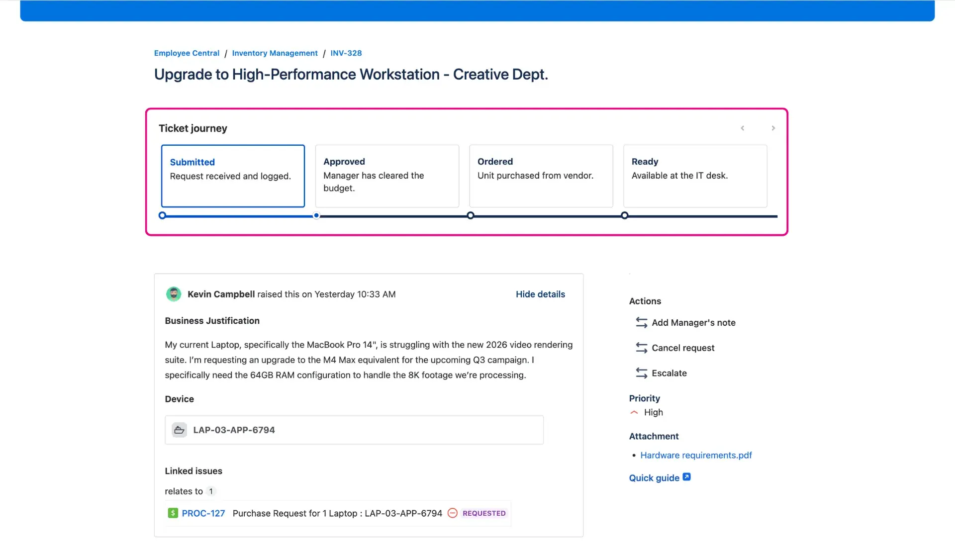
Task: Click the left arrow in Ticket journey
Action: [x=743, y=128]
